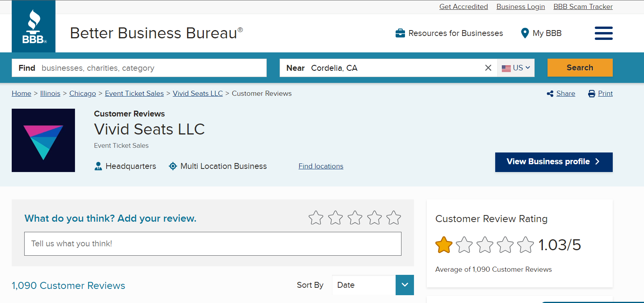Go to Illinois breadcrumb
644x303 pixels.
[x=50, y=93]
